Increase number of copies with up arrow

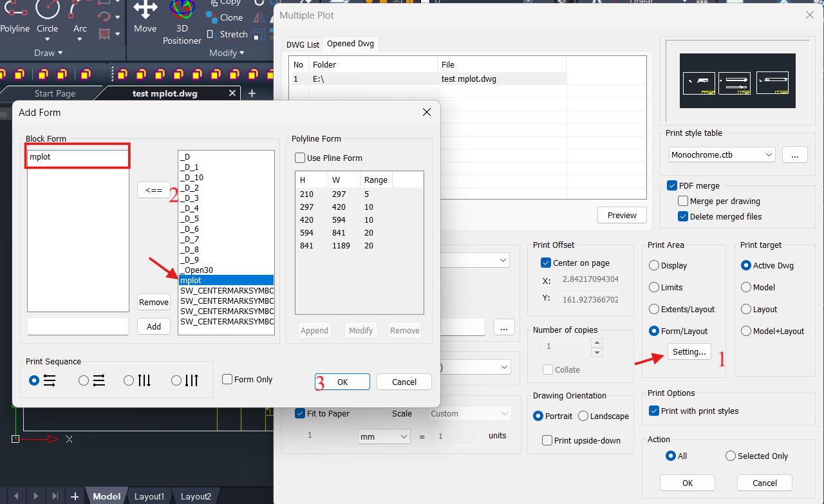click(597, 343)
